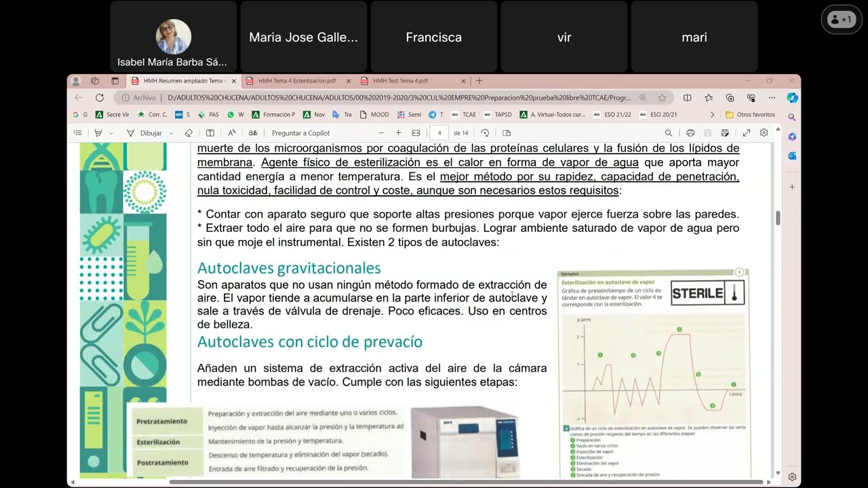Image resolution: width=868 pixels, height=488 pixels.
Task: Open Otros favoritos folder
Action: (x=751, y=115)
